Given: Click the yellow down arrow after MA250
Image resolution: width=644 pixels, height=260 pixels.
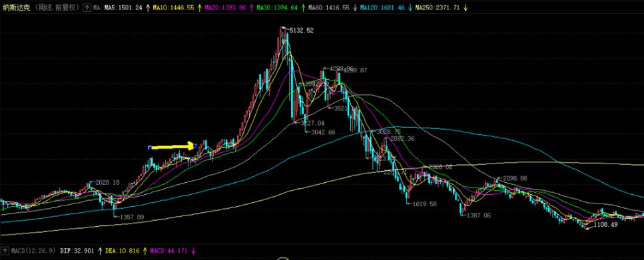Looking at the screenshot, I should [x=465, y=8].
